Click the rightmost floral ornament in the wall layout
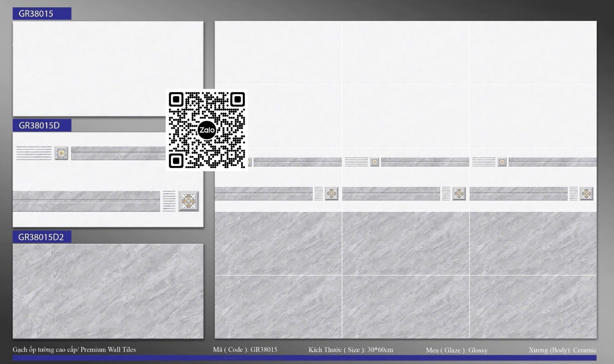 [x=586, y=194]
